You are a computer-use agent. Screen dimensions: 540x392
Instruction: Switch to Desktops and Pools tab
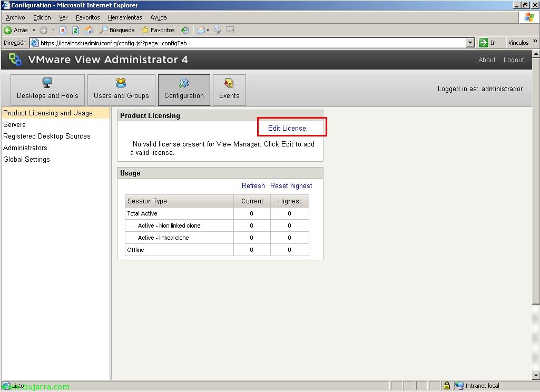[47, 90]
